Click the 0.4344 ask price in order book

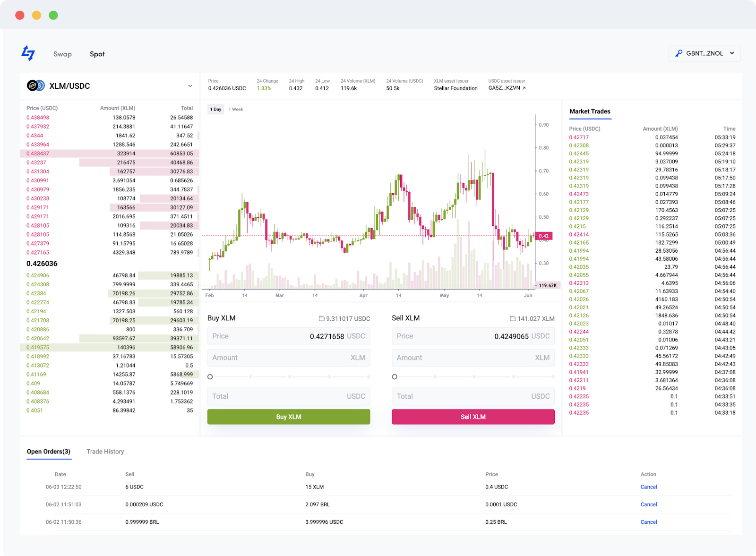click(x=34, y=136)
